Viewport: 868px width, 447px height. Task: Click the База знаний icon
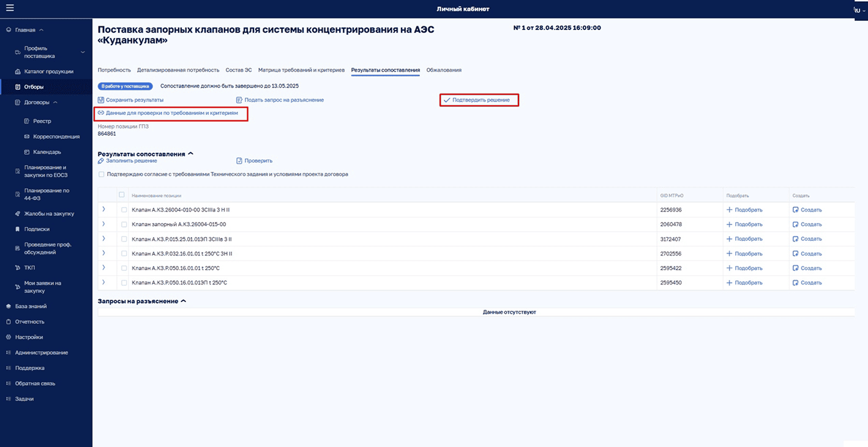(x=9, y=306)
